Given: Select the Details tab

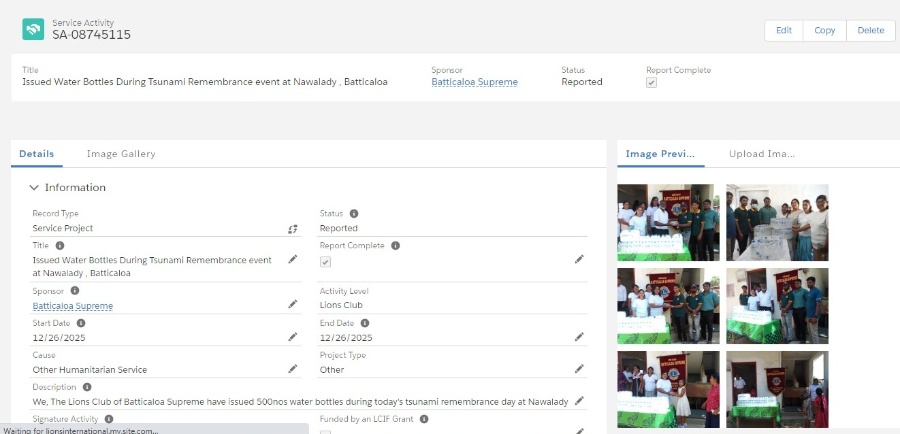Looking at the screenshot, I should click(36, 154).
